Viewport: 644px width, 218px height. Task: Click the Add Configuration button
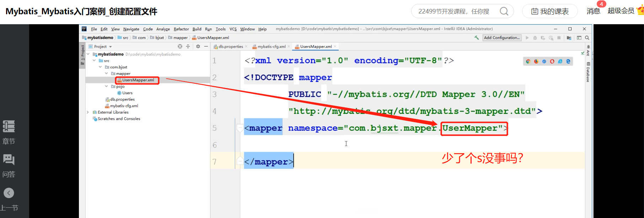click(502, 38)
